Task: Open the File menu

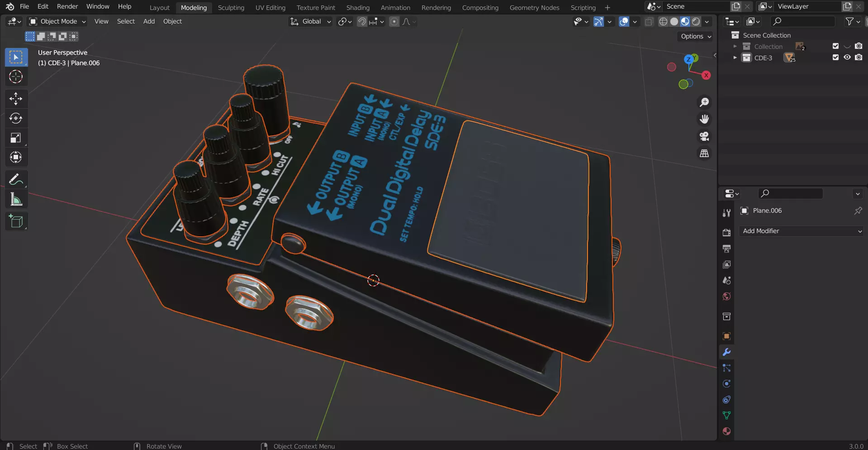Action: (x=24, y=6)
